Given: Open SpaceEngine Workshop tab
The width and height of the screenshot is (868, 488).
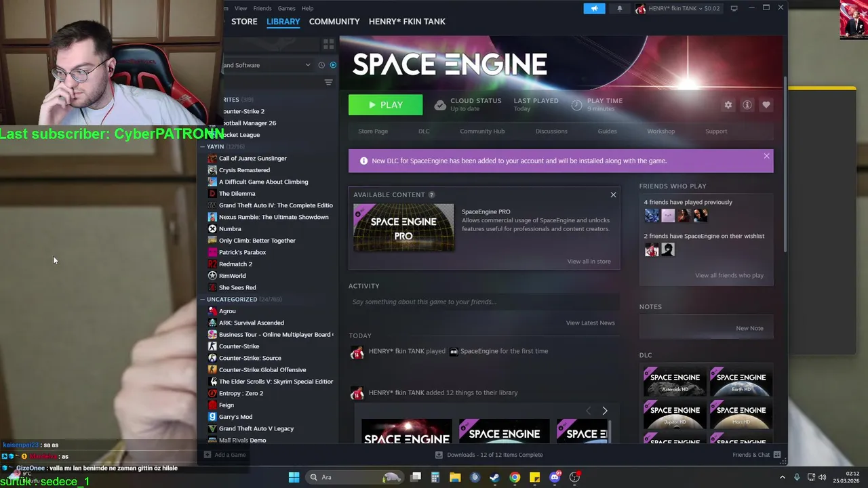Looking at the screenshot, I should click(x=660, y=131).
